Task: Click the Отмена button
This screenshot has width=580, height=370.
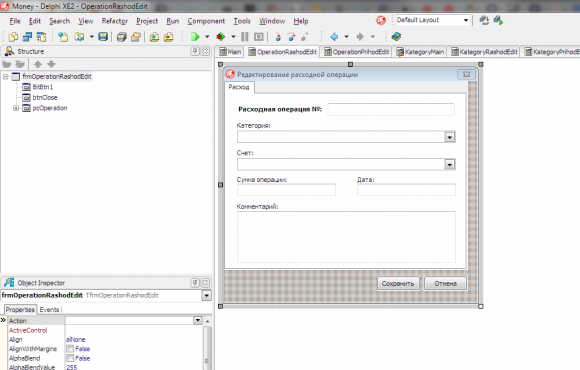Action: point(445,283)
